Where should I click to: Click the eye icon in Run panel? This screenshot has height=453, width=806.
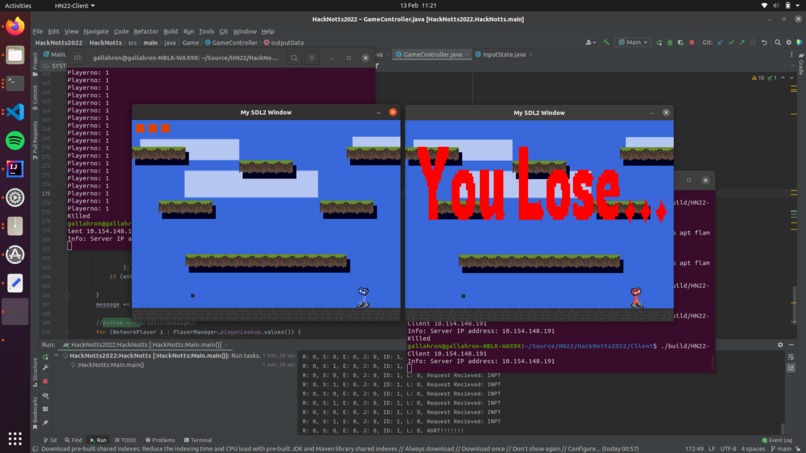pyautogui.click(x=46, y=395)
